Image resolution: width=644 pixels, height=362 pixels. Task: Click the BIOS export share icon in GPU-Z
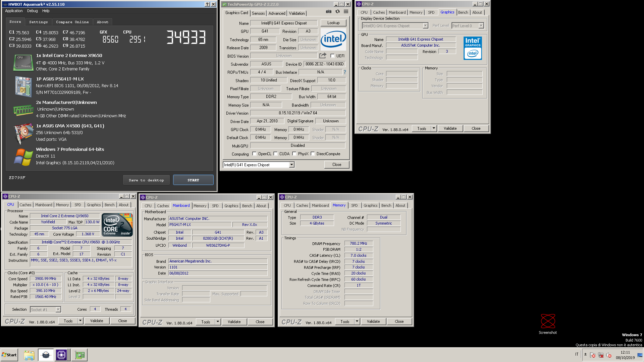click(323, 56)
